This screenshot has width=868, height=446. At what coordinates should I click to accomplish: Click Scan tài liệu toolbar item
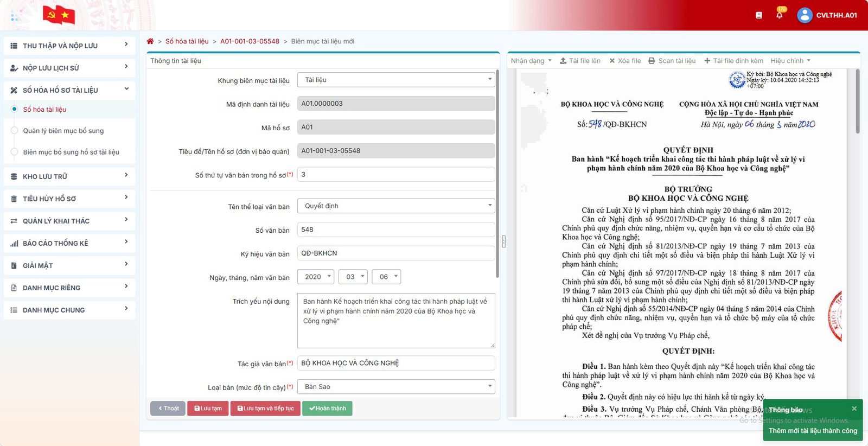(672, 61)
